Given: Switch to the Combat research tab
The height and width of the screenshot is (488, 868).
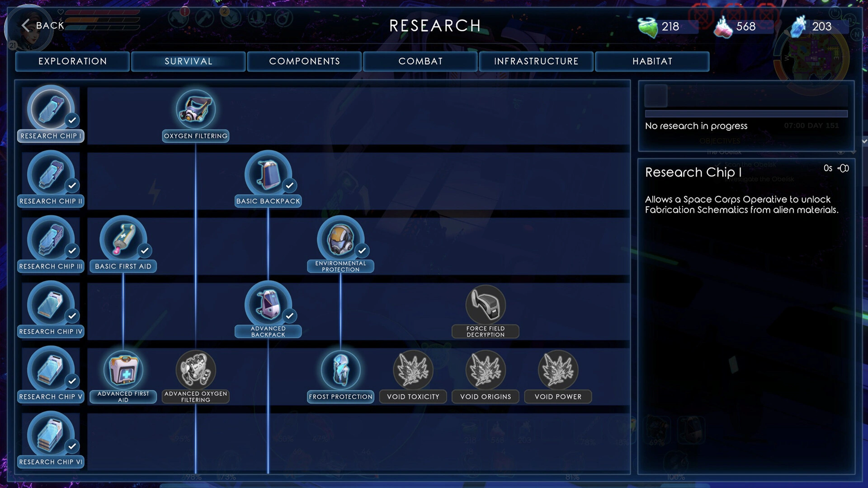Looking at the screenshot, I should tap(420, 61).
